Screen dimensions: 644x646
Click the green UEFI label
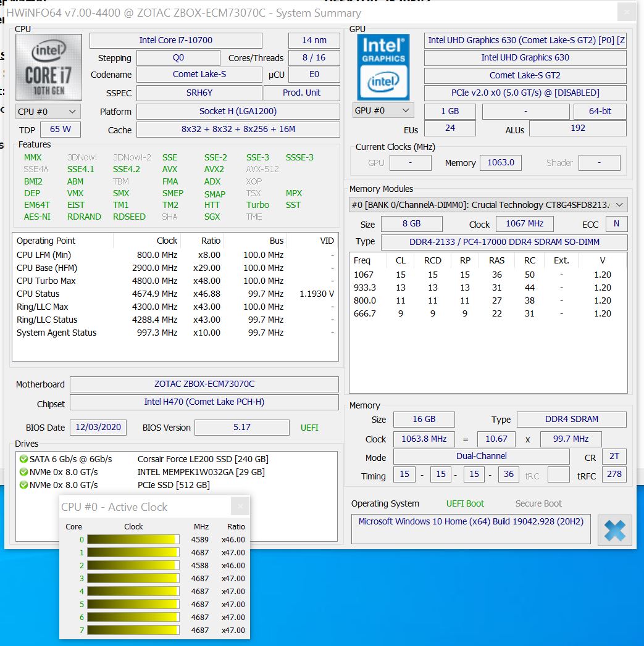click(309, 428)
